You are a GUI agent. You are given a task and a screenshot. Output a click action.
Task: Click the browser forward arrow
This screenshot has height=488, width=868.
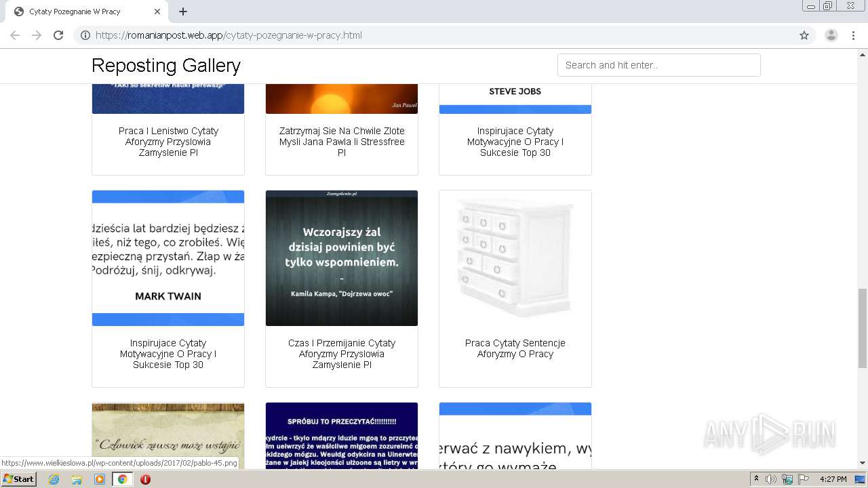coord(37,35)
